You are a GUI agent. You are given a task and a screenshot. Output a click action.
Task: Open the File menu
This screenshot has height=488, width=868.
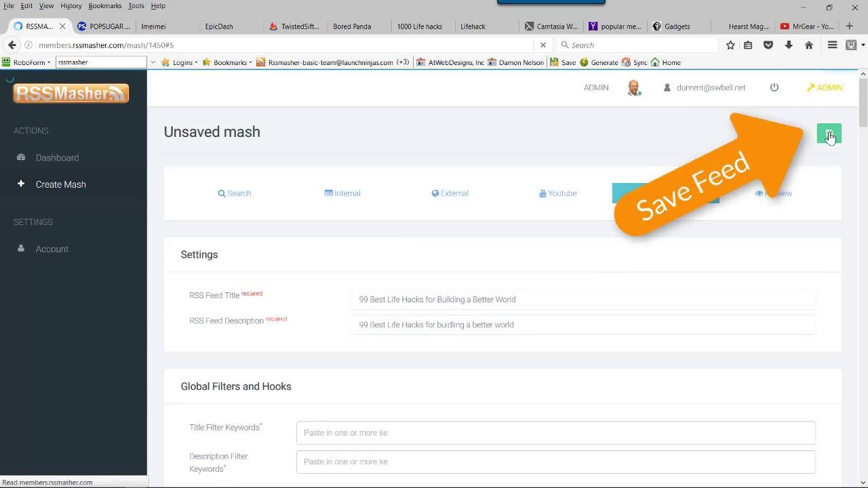[9, 5]
